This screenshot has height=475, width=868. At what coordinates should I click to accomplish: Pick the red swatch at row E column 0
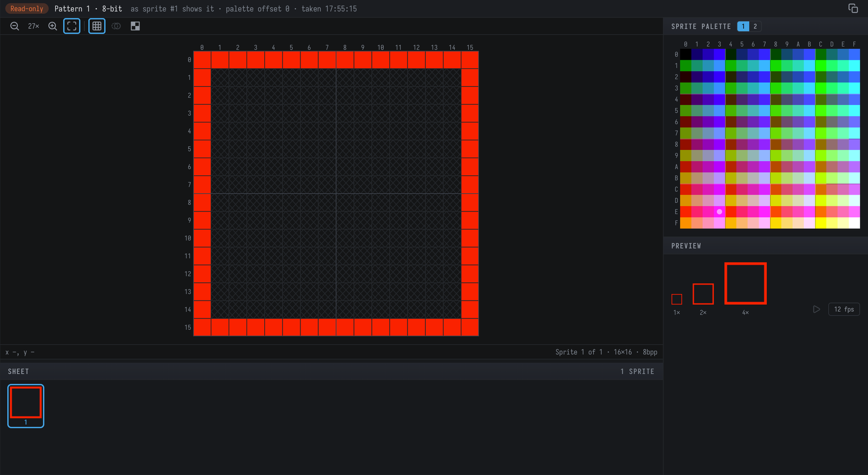point(686,211)
